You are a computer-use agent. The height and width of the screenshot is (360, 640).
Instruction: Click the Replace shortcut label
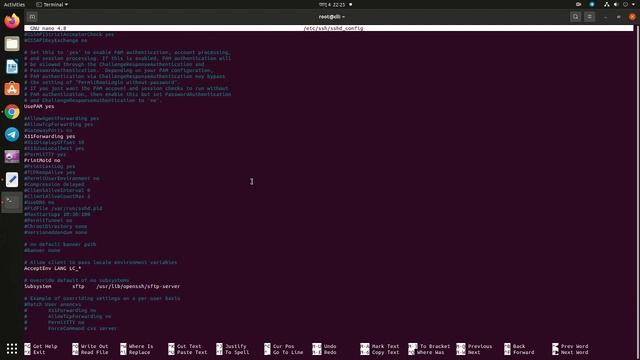tap(139, 352)
